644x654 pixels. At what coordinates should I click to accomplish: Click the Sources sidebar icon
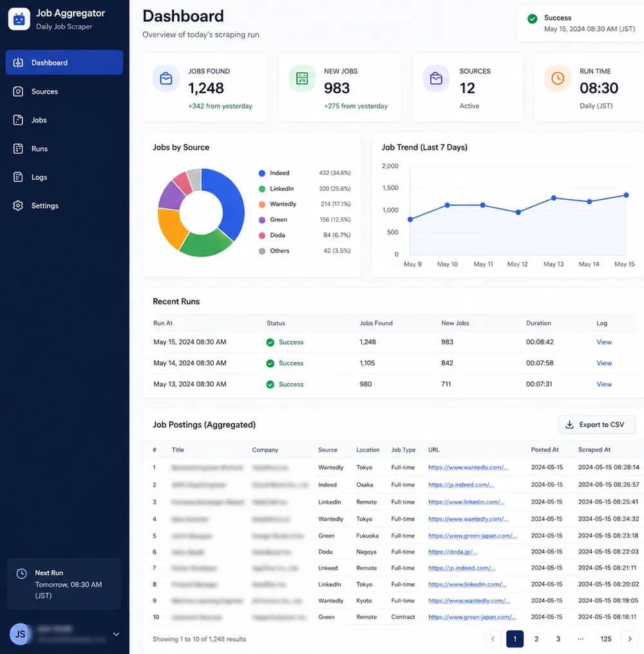pyautogui.click(x=18, y=91)
